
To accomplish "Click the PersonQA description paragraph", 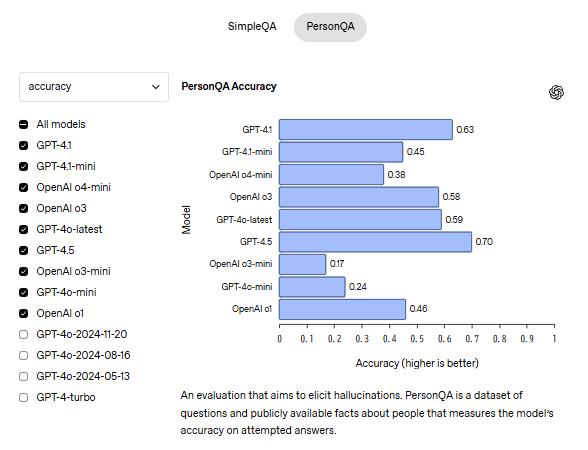I will (x=367, y=412).
